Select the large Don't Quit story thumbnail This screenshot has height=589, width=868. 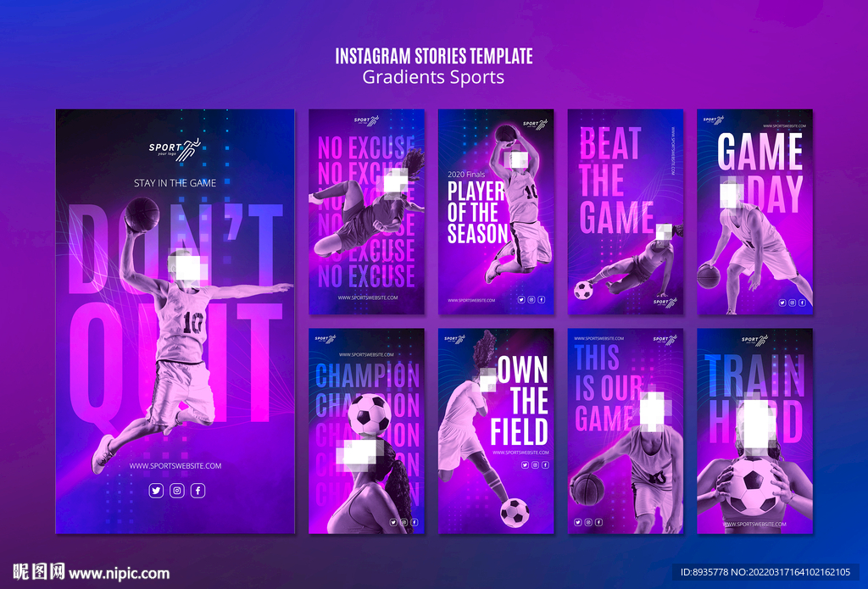click(175, 322)
